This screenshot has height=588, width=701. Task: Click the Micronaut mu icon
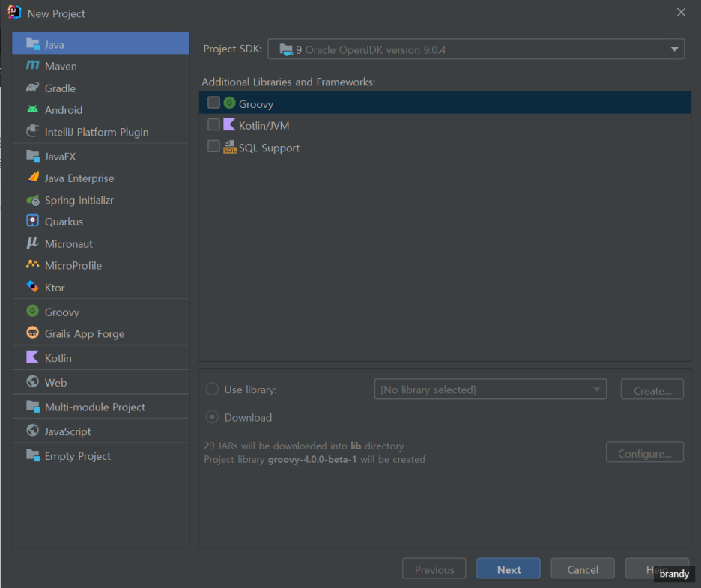[x=33, y=243]
